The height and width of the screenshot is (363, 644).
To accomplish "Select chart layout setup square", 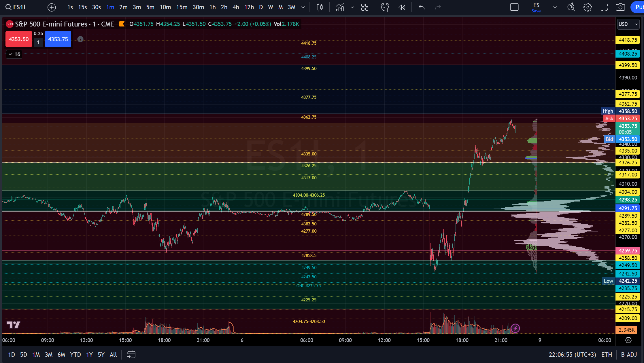I will click(x=514, y=7).
